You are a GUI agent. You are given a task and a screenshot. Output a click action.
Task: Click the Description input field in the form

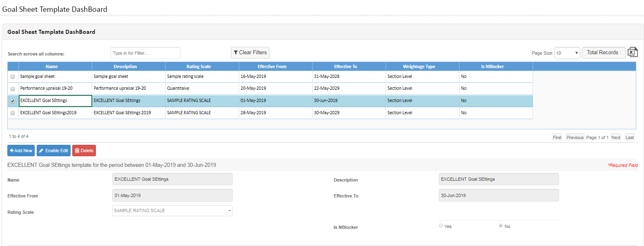(x=499, y=179)
